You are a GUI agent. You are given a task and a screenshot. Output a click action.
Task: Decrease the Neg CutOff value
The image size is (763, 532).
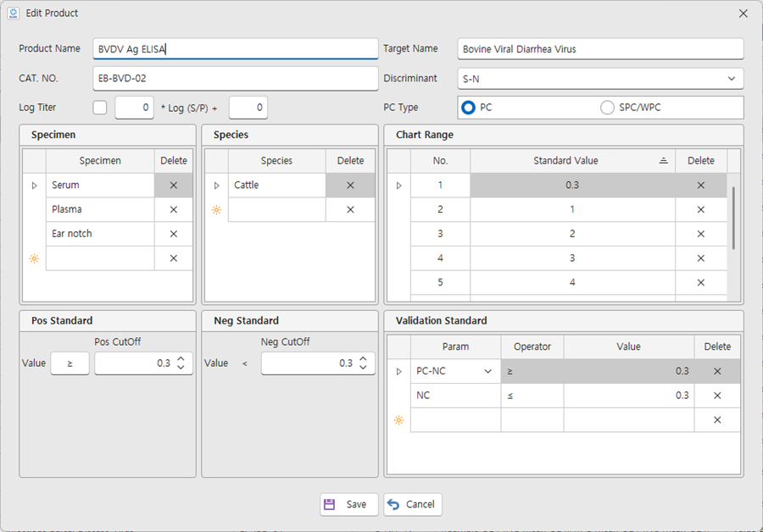click(x=363, y=367)
